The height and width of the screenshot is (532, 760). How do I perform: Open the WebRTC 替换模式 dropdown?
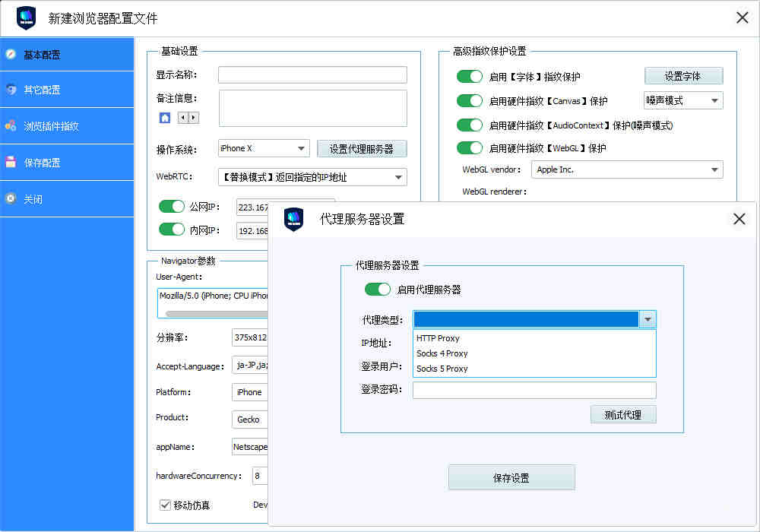[312, 177]
